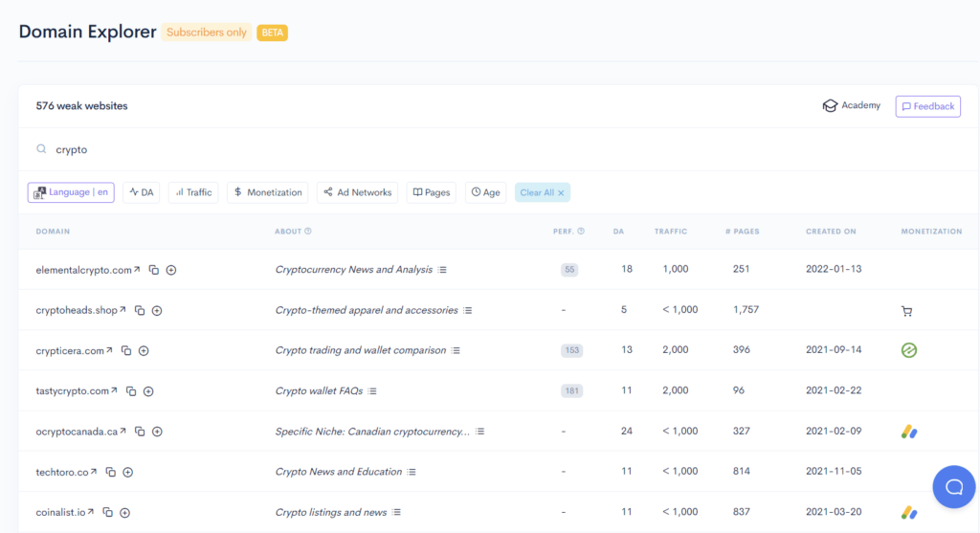The image size is (980, 533).
Task: Open the Traffic filter dropdown
Action: pos(193,192)
